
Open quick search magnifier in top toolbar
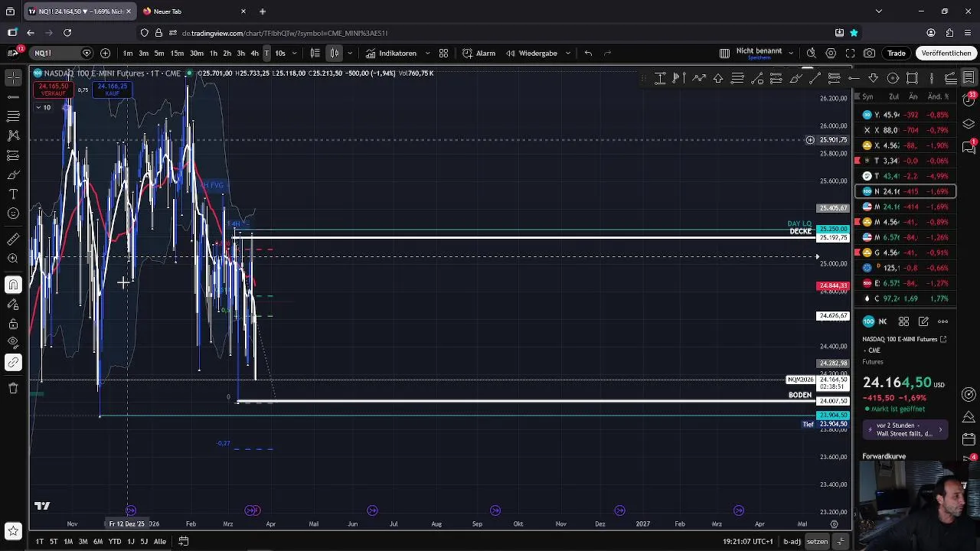point(812,53)
